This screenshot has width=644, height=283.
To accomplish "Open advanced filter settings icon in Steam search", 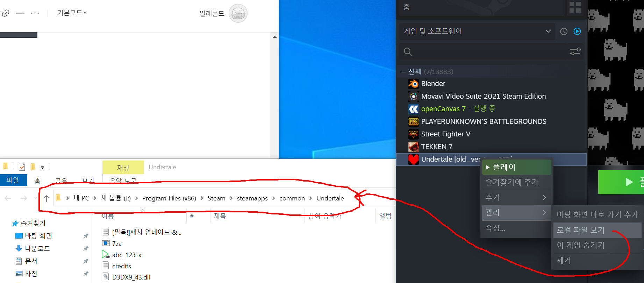I will 575,52.
